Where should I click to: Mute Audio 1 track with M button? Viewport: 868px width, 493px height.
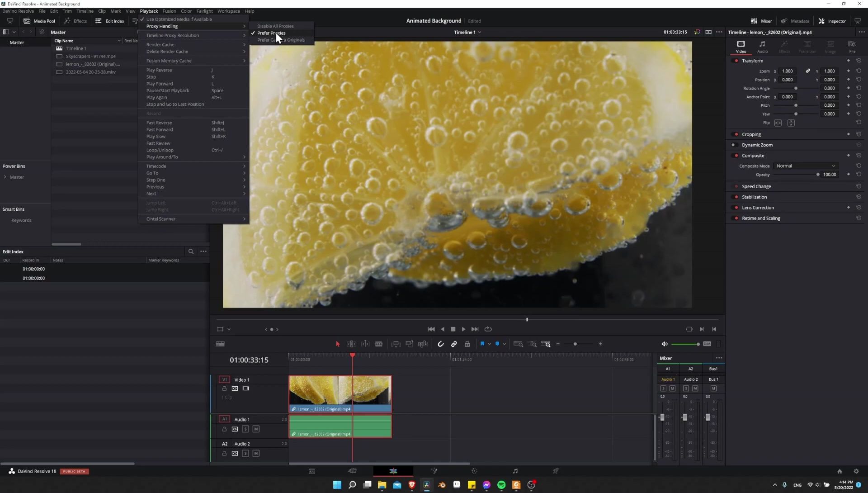click(x=256, y=429)
